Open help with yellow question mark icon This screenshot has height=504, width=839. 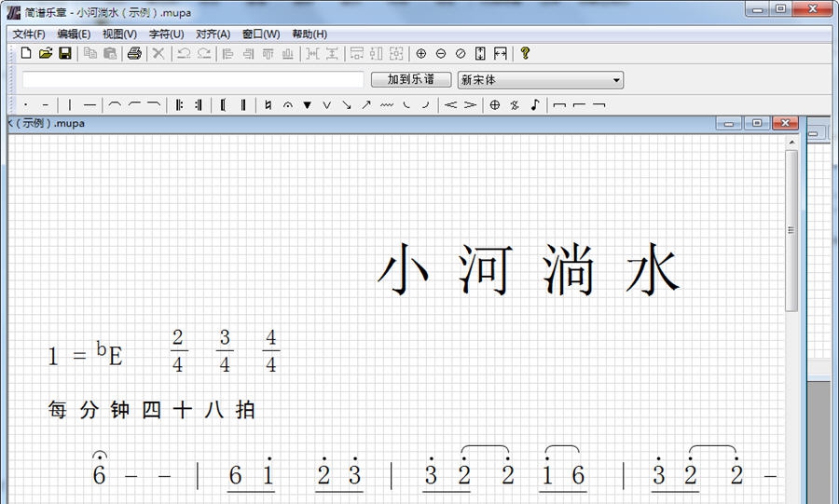525,53
